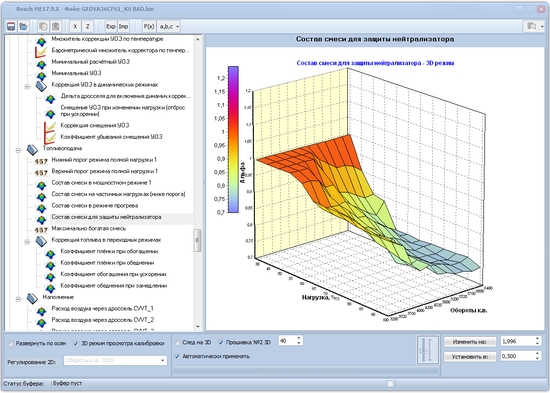This screenshot has width=550, height=393.
Task: Enable the Развернуть по осям checkbox
Action: click(11, 344)
